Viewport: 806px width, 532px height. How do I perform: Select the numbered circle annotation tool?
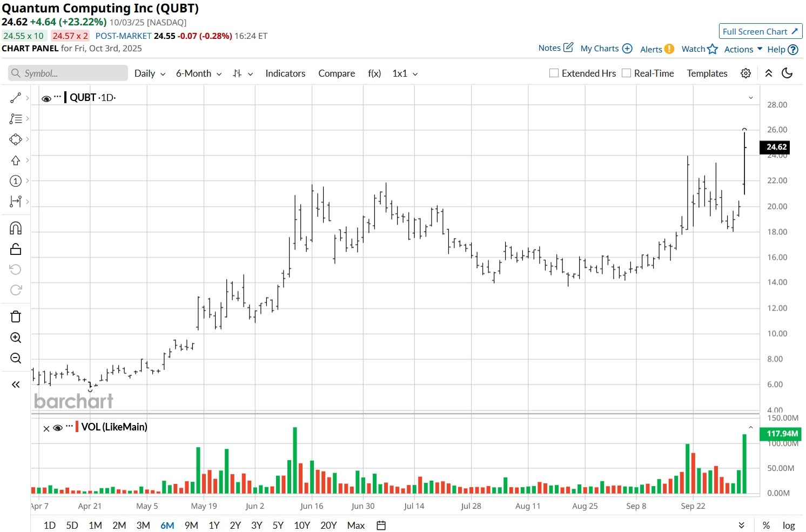[16, 181]
